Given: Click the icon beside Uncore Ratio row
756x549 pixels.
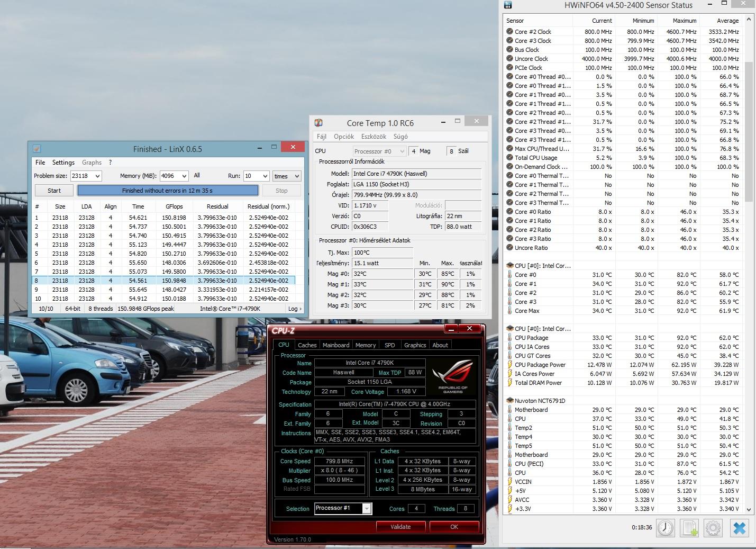Looking at the screenshot, I should pos(510,248).
